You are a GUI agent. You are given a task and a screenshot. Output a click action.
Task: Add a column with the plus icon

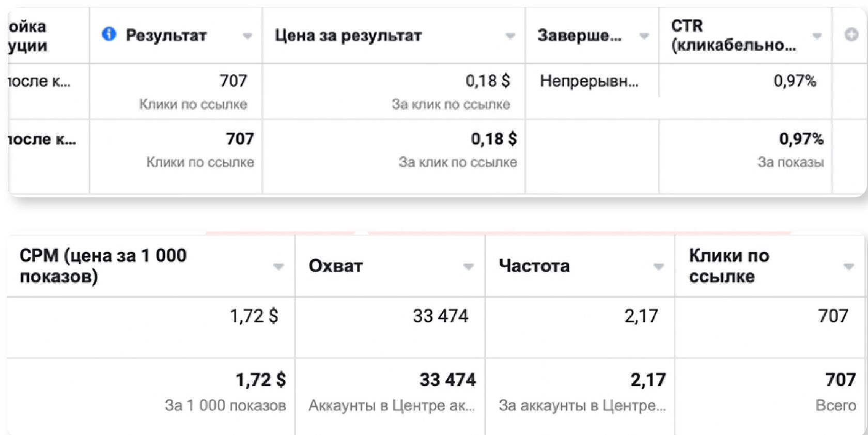[851, 35]
